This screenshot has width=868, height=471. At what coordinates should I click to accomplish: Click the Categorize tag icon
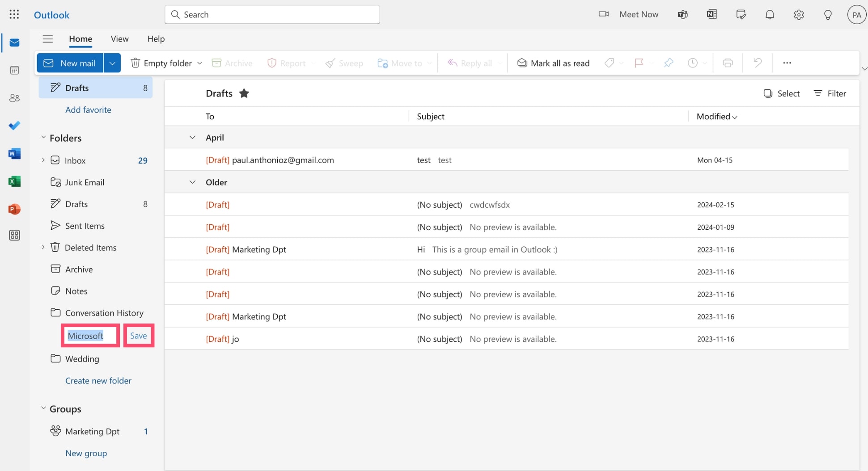point(609,63)
